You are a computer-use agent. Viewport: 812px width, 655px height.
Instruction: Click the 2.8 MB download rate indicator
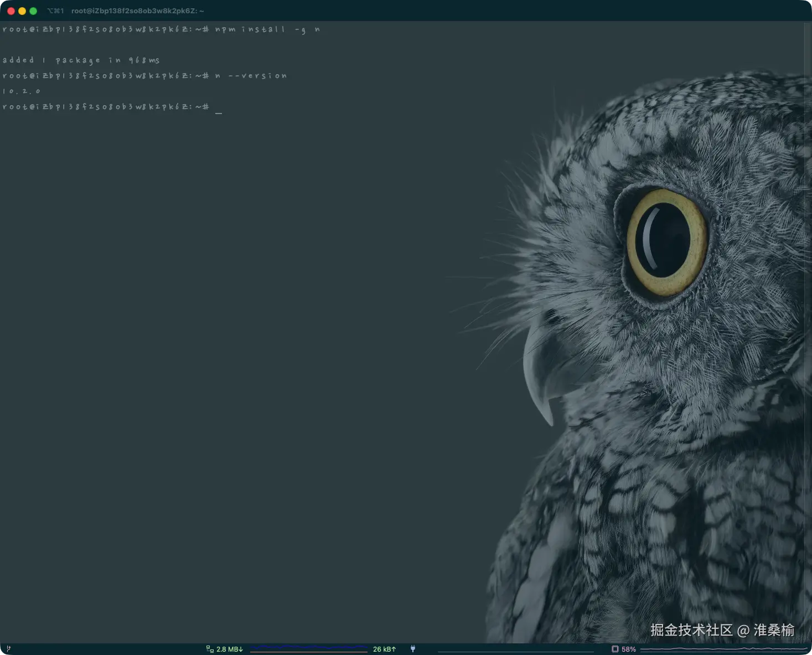click(230, 649)
